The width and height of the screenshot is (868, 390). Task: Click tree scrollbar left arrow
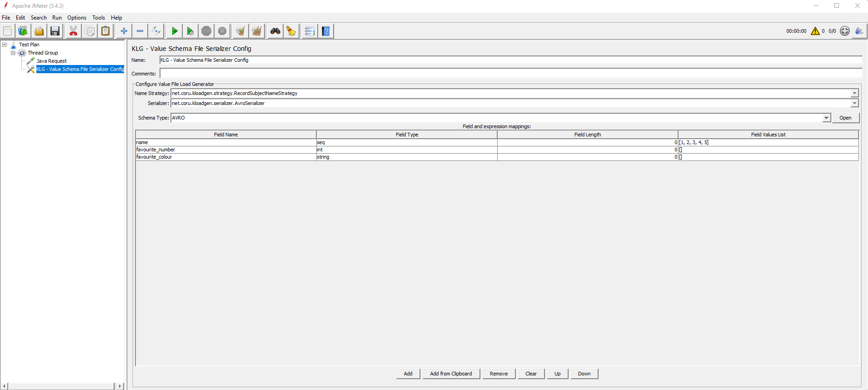tap(5, 386)
